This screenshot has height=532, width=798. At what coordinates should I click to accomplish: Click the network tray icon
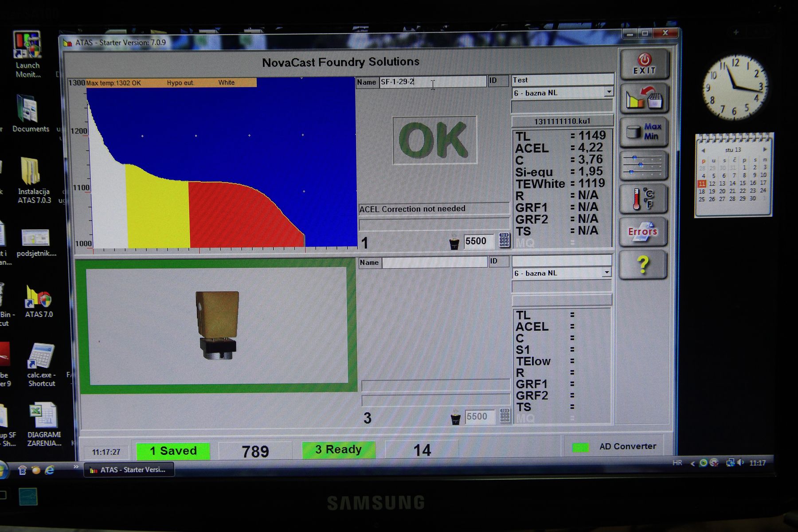730,463
